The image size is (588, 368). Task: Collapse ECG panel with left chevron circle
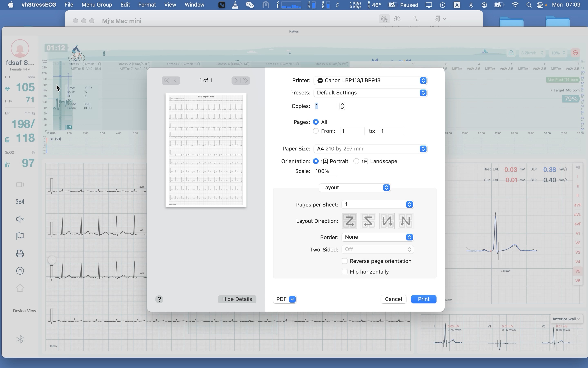[x=52, y=260]
